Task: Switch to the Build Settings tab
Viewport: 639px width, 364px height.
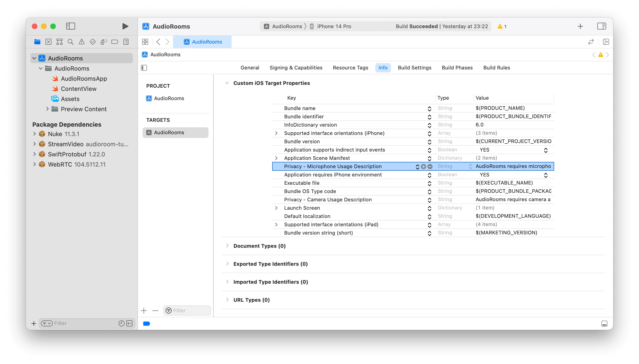Action: click(414, 68)
